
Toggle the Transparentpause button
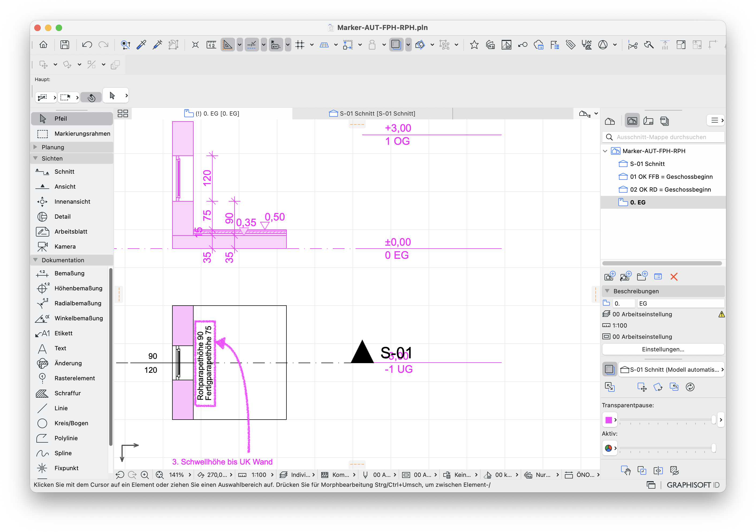(x=610, y=369)
